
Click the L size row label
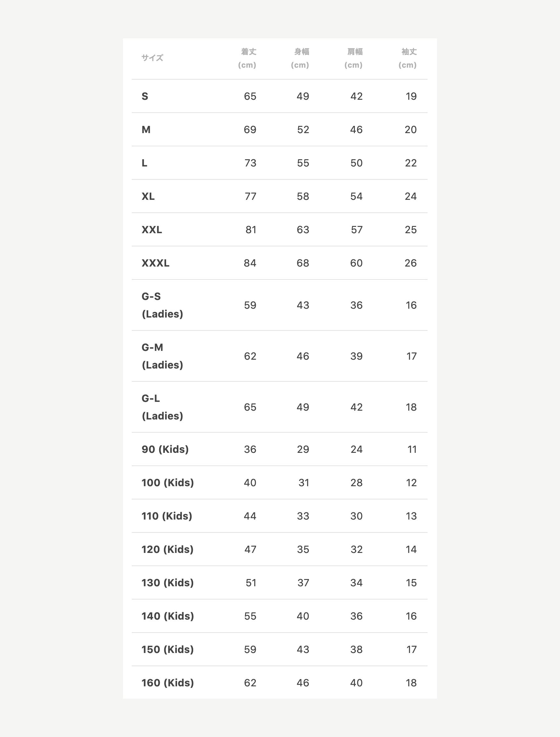click(x=144, y=163)
